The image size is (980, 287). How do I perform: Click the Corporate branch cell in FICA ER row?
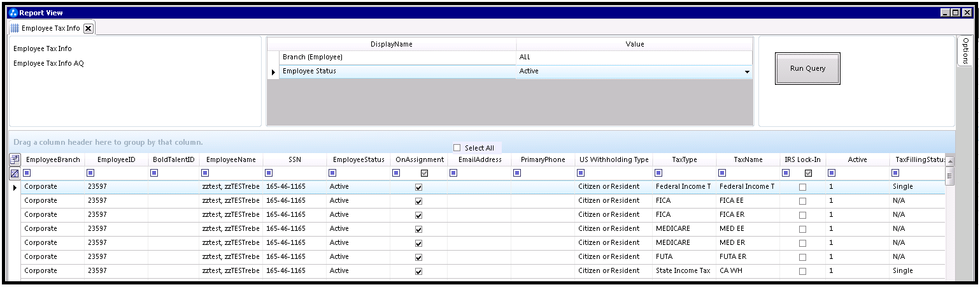53,215
